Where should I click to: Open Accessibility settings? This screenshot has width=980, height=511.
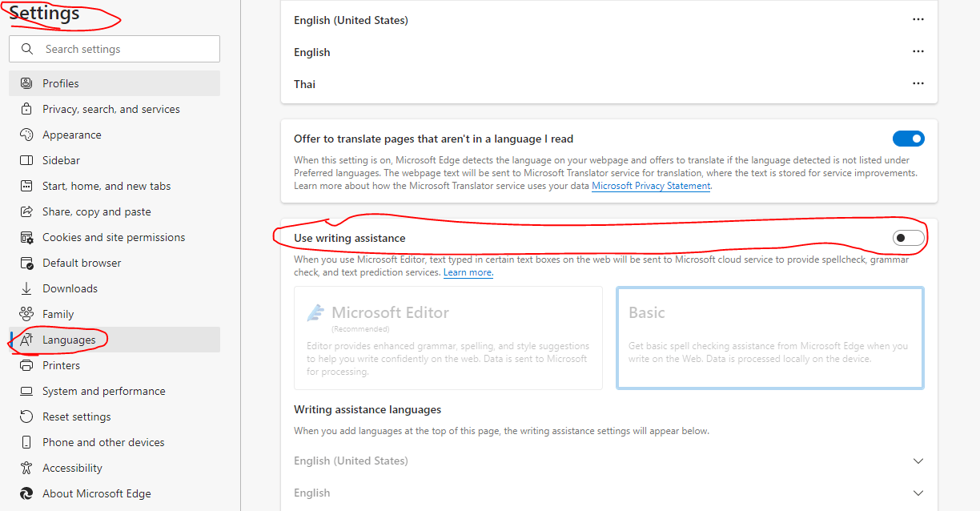click(x=114, y=468)
